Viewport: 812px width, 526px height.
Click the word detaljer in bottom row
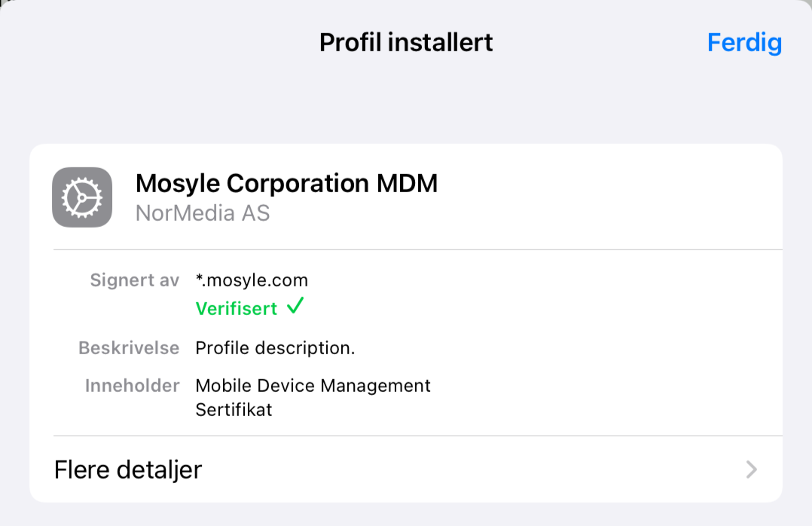[159, 470]
